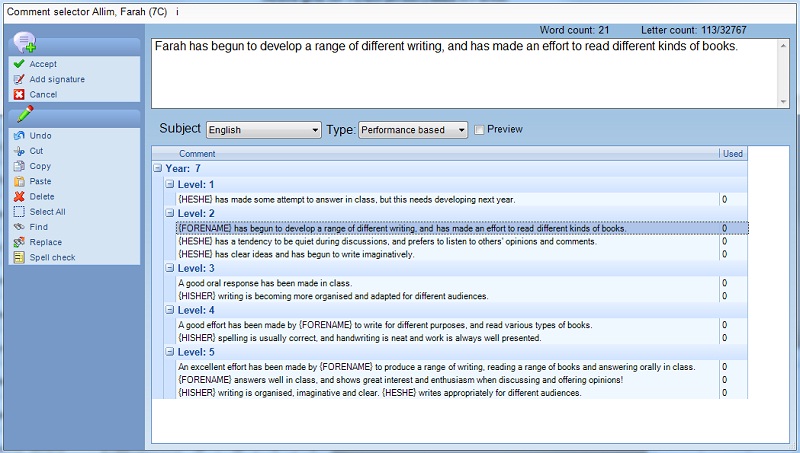Click the Cut scissors icon
Viewport: 800px width, 453px height.
pyautogui.click(x=19, y=151)
